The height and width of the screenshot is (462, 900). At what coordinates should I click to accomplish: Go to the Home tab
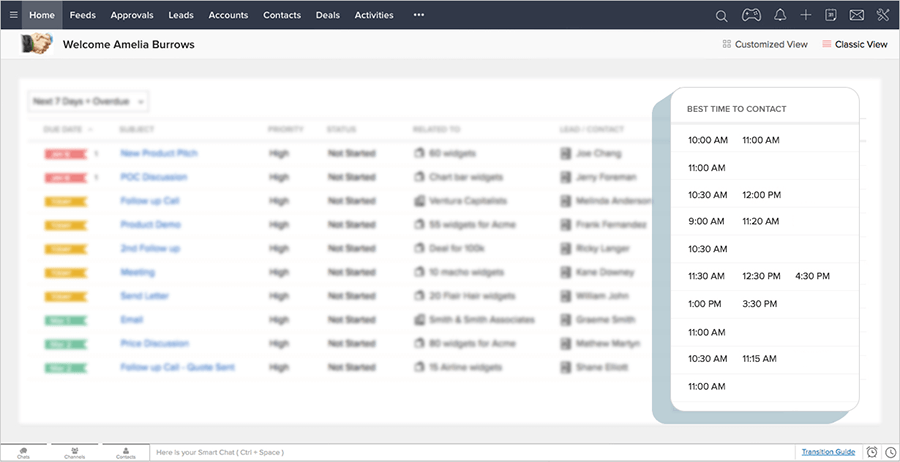coord(42,15)
